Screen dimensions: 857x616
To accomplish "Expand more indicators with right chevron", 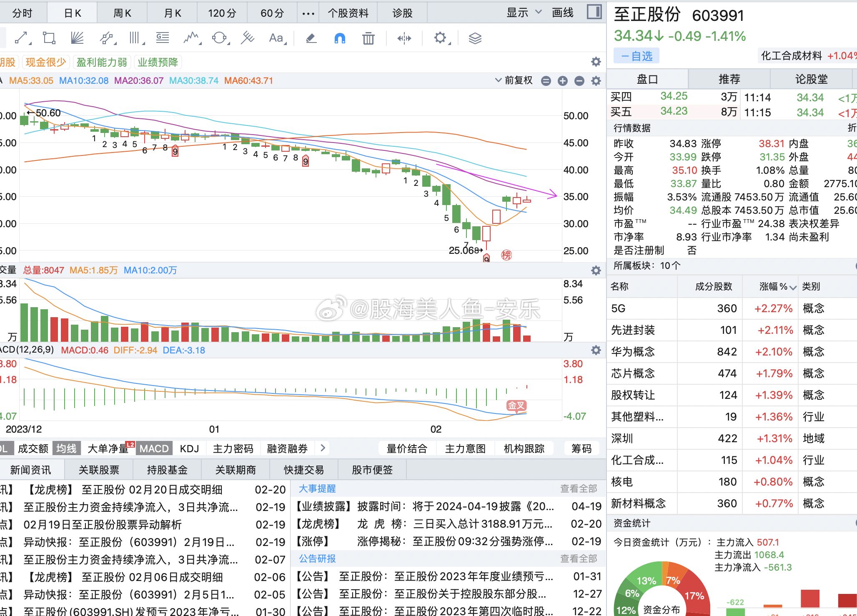I will click(x=323, y=448).
